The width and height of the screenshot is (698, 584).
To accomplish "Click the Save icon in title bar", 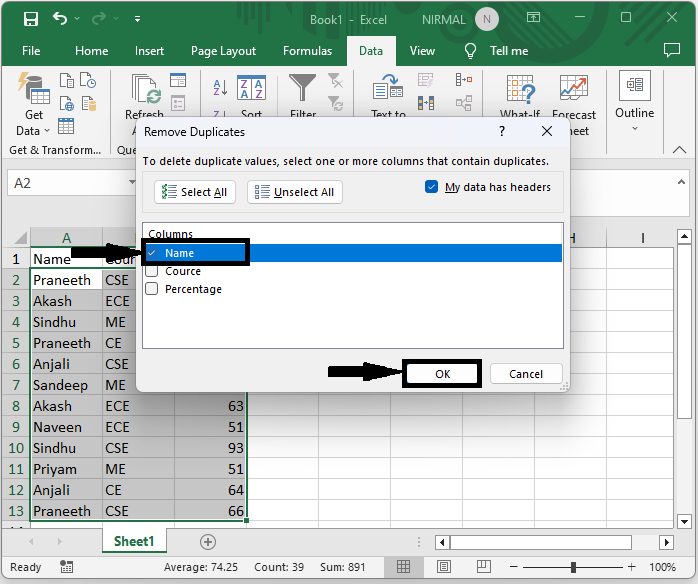I will (31, 19).
